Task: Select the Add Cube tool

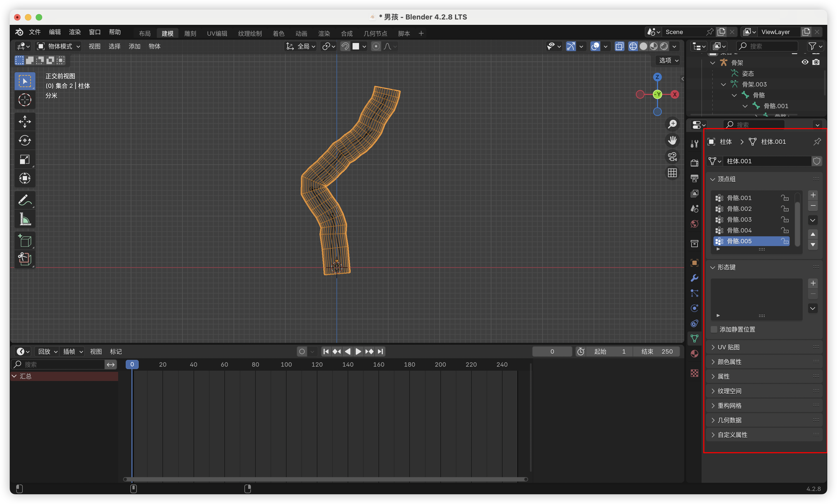Action: [x=25, y=241]
